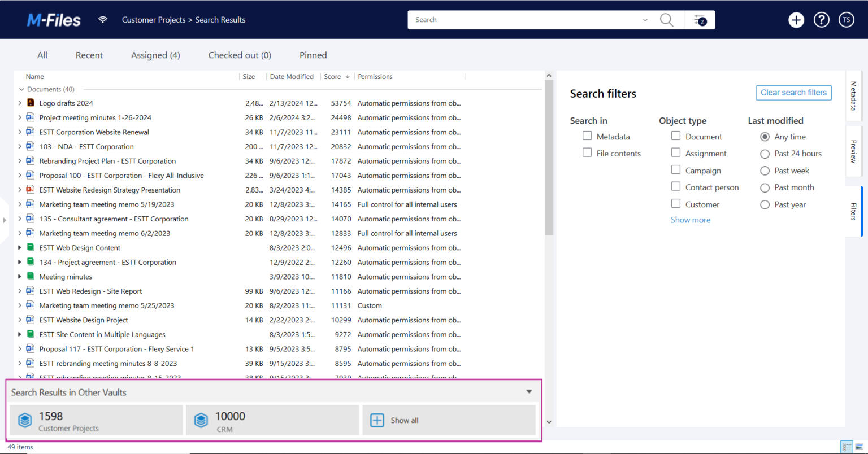The width and height of the screenshot is (868, 454).
Task: Click the offline availability icon beside the logo
Action: pos(102,19)
